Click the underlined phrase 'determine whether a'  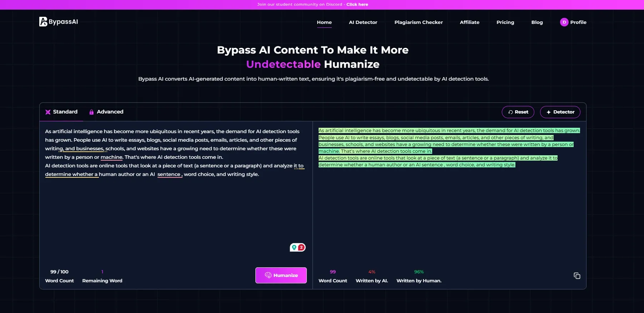(x=71, y=174)
